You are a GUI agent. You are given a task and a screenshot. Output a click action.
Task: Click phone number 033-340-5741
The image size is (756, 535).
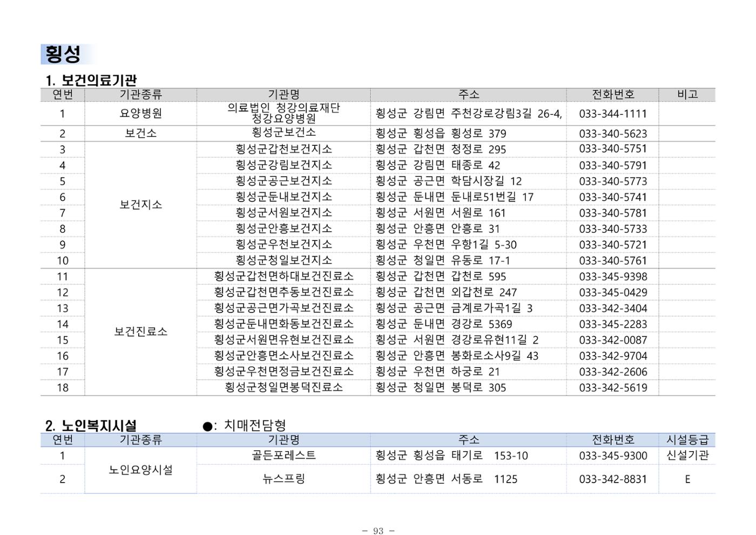click(x=613, y=197)
